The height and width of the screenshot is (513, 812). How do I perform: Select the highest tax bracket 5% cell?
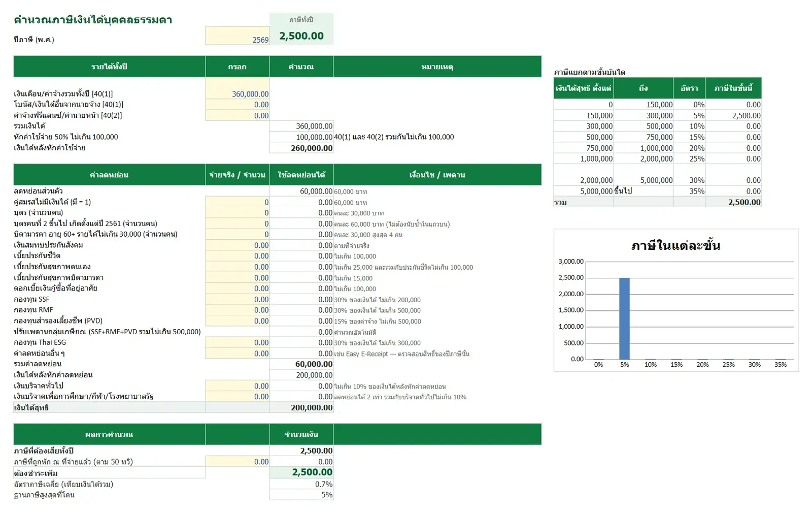[x=301, y=495]
